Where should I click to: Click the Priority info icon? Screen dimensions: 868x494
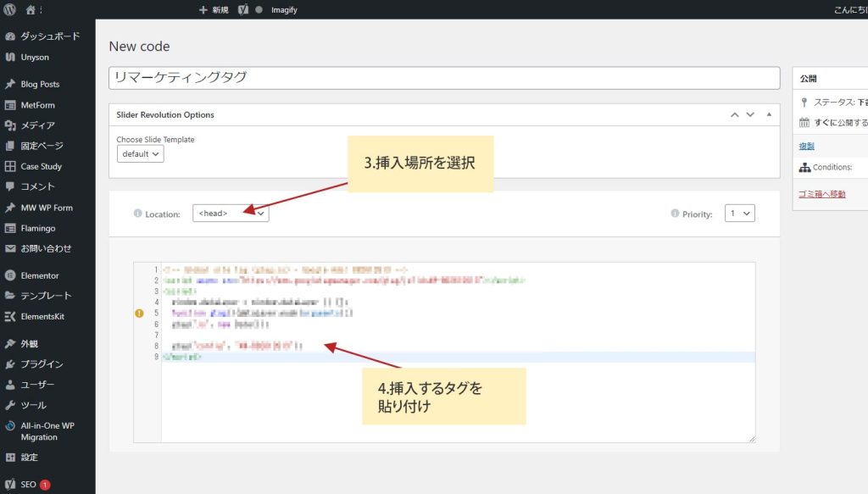[675, 214]
